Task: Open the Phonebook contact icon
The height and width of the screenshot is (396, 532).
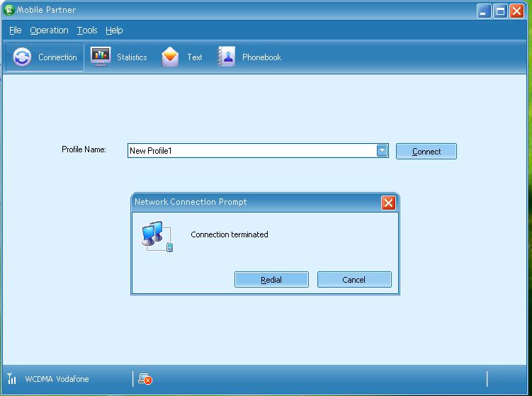Action: [227, 57]
